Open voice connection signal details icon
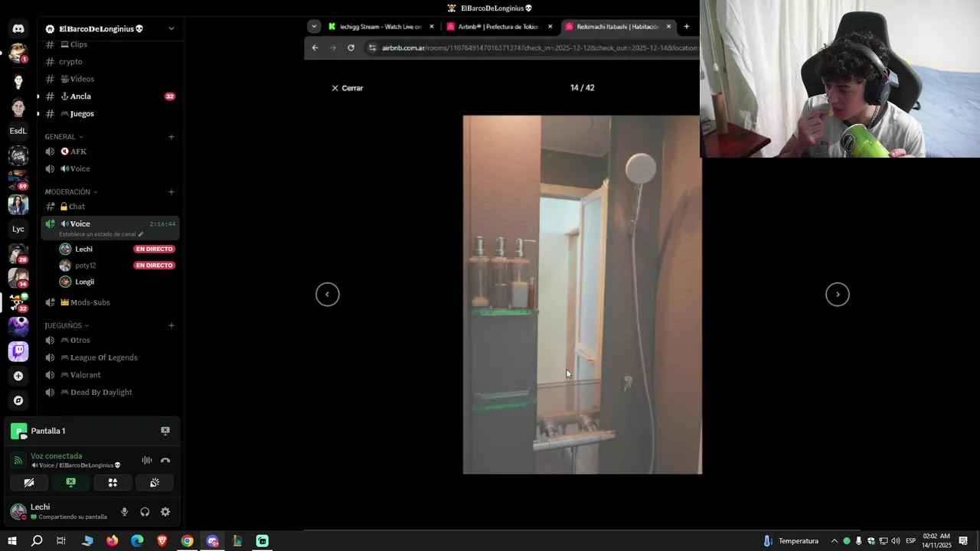The image size is (980, 551). click(18, 461)
